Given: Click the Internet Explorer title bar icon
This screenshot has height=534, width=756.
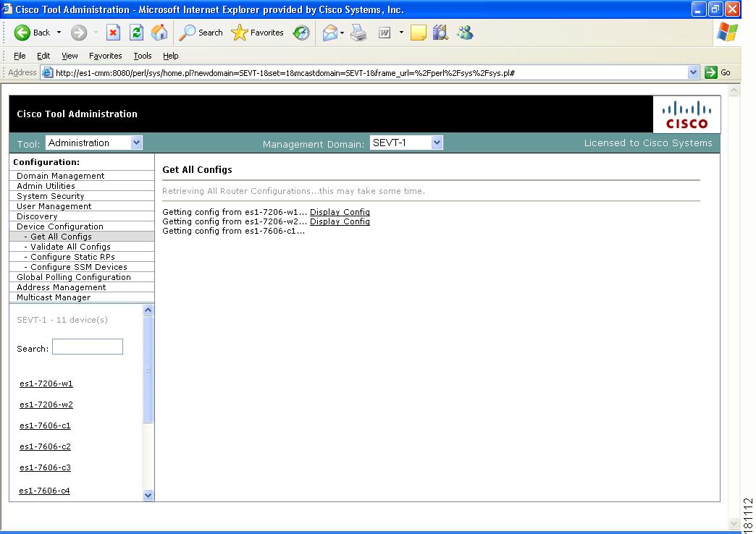Looking at the screenshot, I should (x=7, y=9).
